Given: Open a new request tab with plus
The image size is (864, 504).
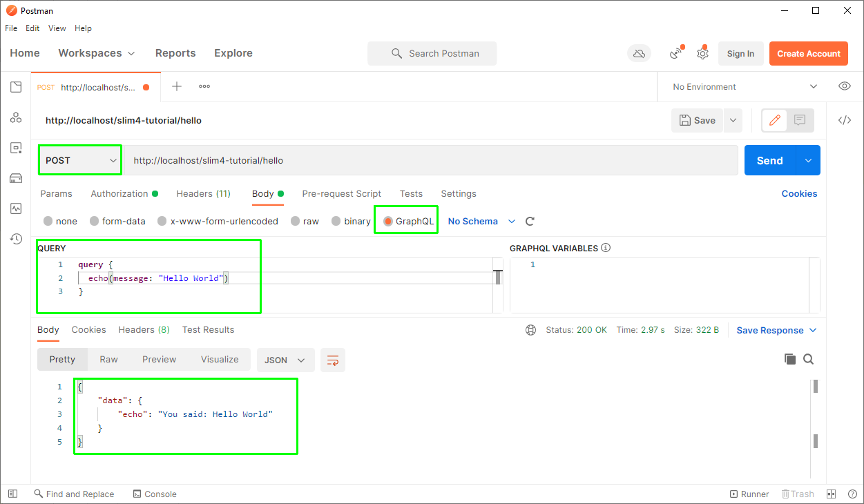Looking at the screenshot, I should coord(177,86).
